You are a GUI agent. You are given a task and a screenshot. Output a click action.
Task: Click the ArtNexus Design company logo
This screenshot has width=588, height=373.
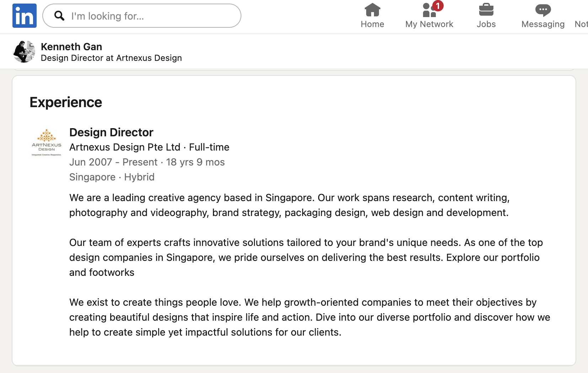point(47,142)
